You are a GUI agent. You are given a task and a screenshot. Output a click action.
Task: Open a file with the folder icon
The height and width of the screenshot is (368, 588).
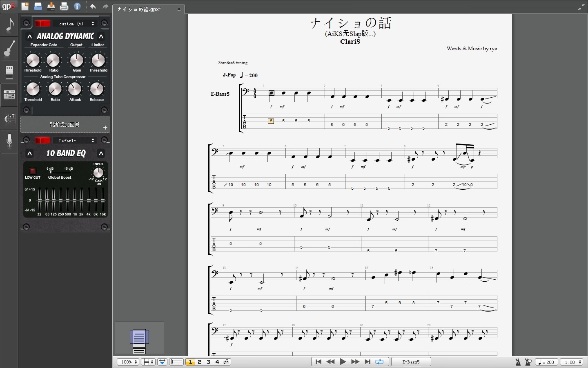pos(38,6)
